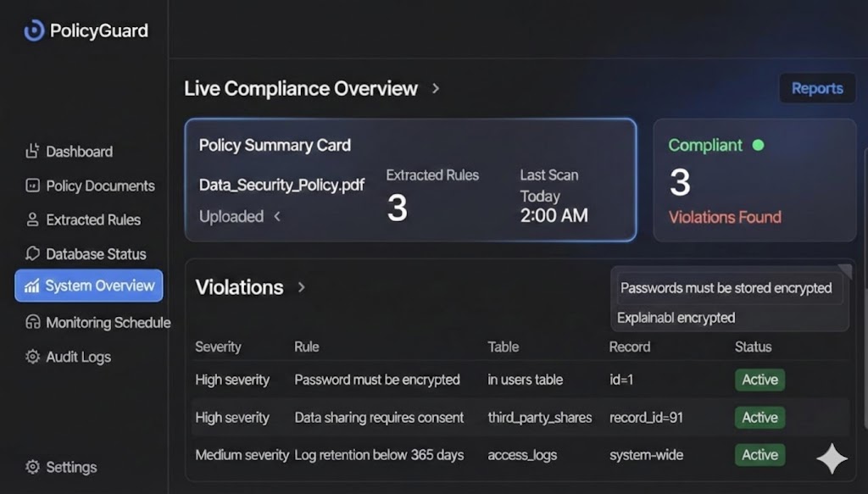Select the 'Passwords must be stored encrypted' tooltip entry
The width and height of the screenshot is (868, 494).
coord(726,288)
